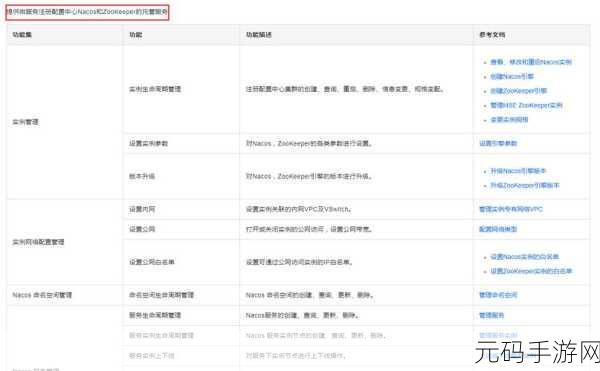The height and width of the screenshot is (371, 600).
Task: Click the description about setting Nacos, ZooKeeper parameters
Action: [x=309, y=143]
